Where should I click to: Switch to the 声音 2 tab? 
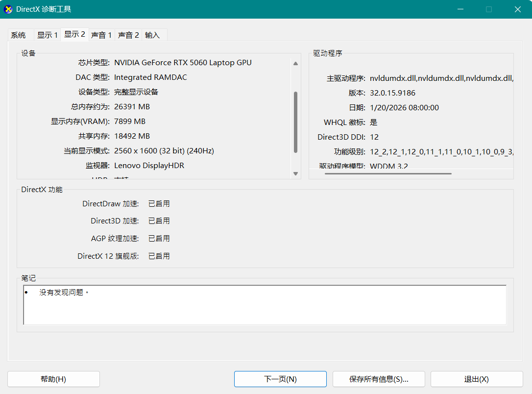click(x=128, y=35)
